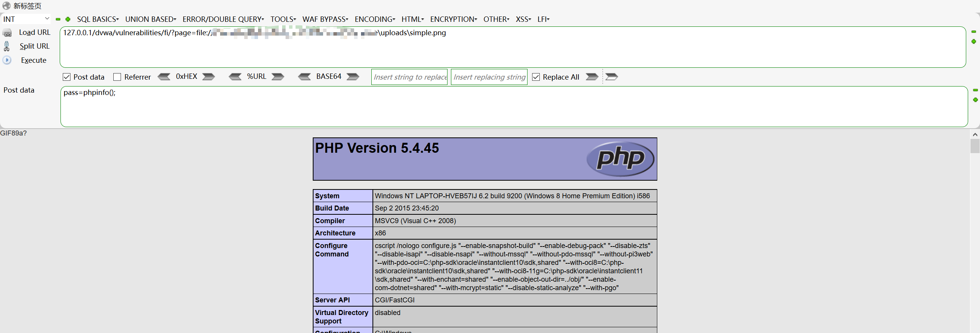Open the LFI menu

click(x=543, y=19)
